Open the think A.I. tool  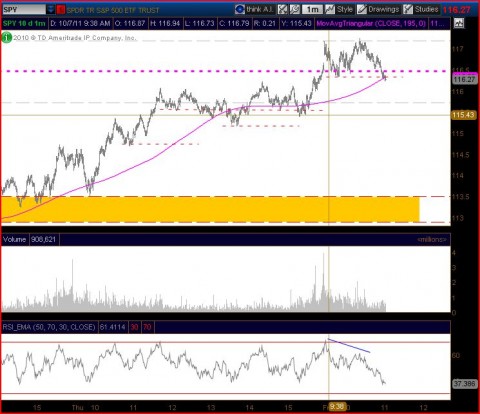(x=254, y=9)
